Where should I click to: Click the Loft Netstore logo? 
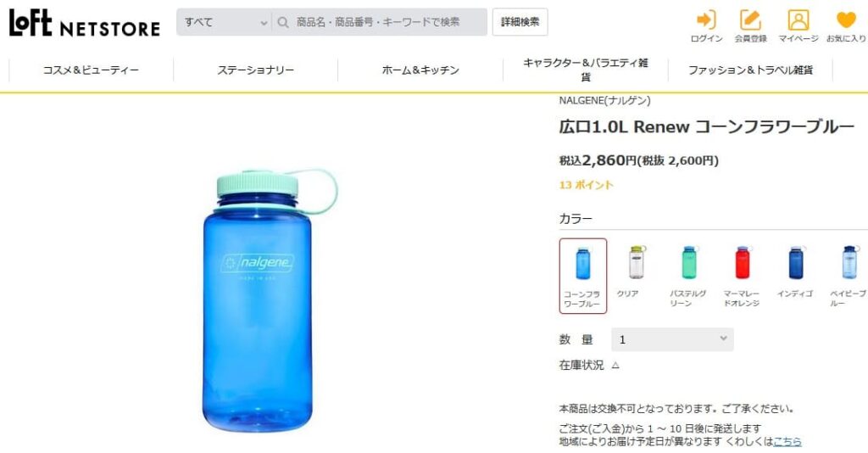[x=85, y=23]
